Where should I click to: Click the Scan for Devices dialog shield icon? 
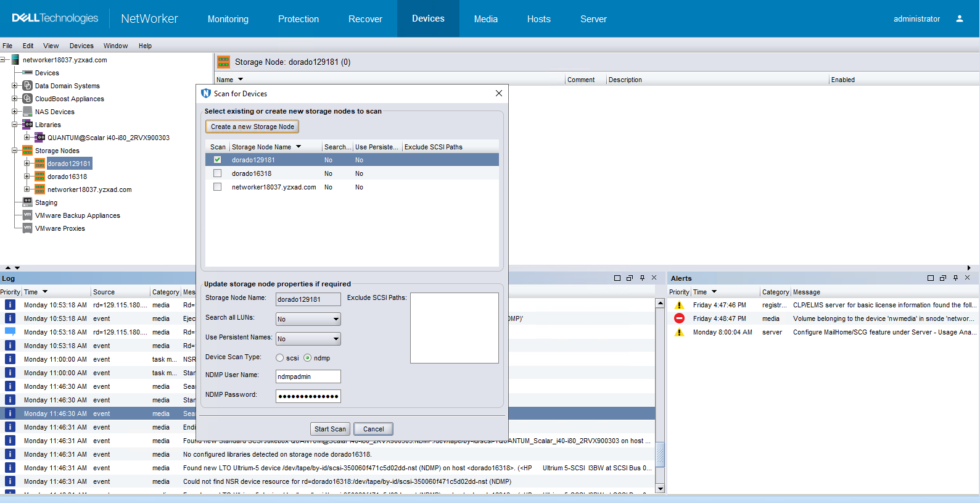[206, 93]
